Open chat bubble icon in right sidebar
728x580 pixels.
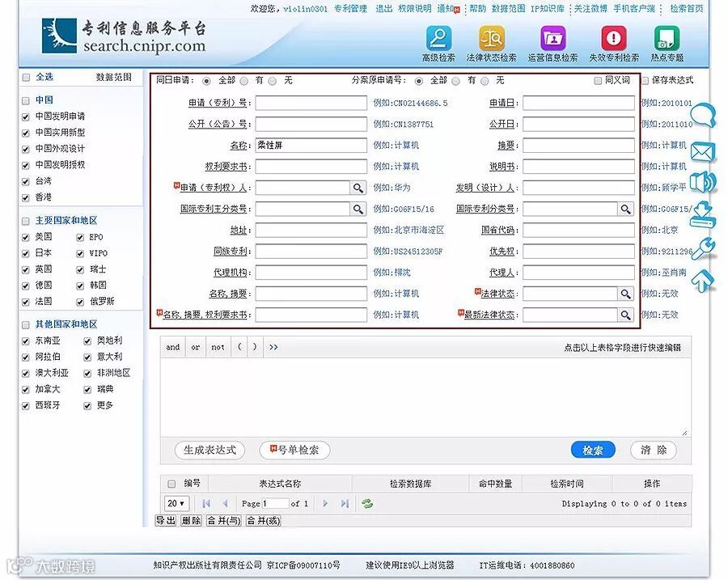(703, 115)
